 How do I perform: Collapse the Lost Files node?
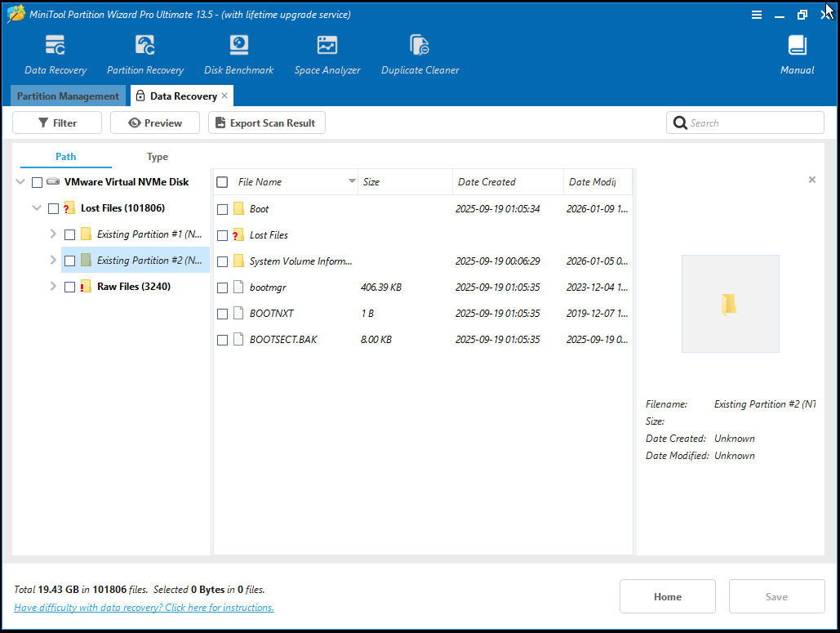pyautogui.click(x=36, y=207)
